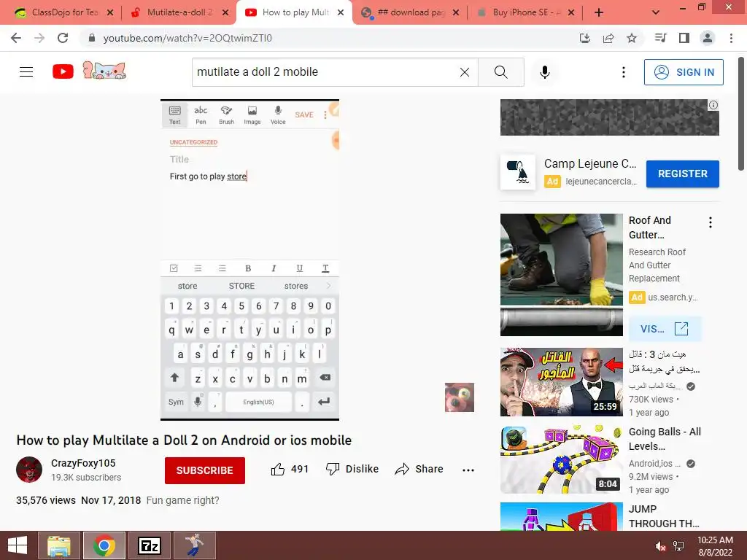The width and height of the screenshot is (747, 560).
Task: Install app from address bar icon
Action: tap(584, 38)
